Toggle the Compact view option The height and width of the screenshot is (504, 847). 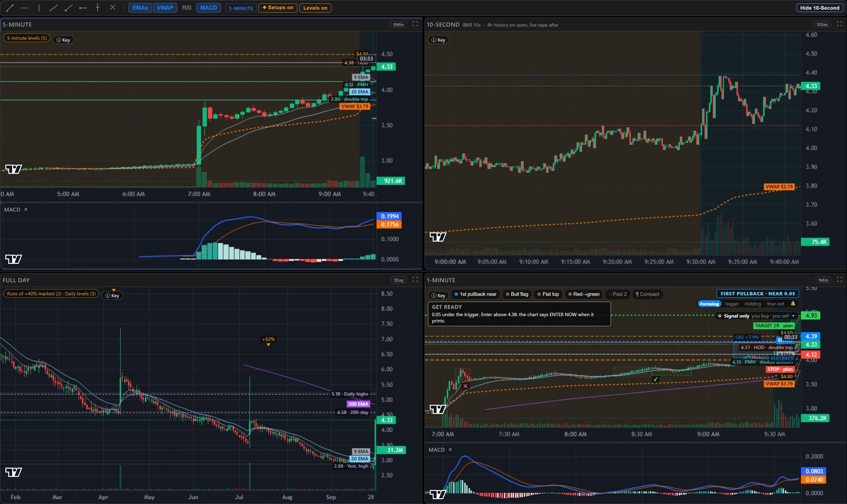647,294
